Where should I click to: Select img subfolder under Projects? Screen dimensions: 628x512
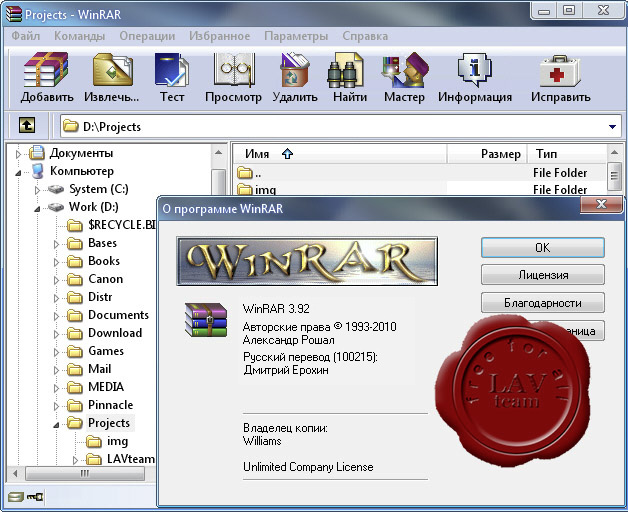tap(117, 441)
